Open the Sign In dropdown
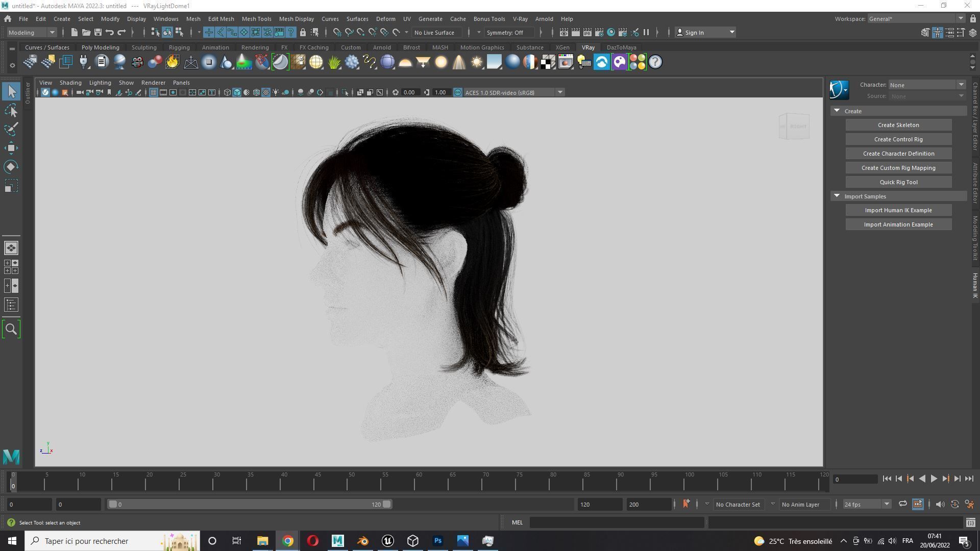The image size is (980, 551). (705, 33)
